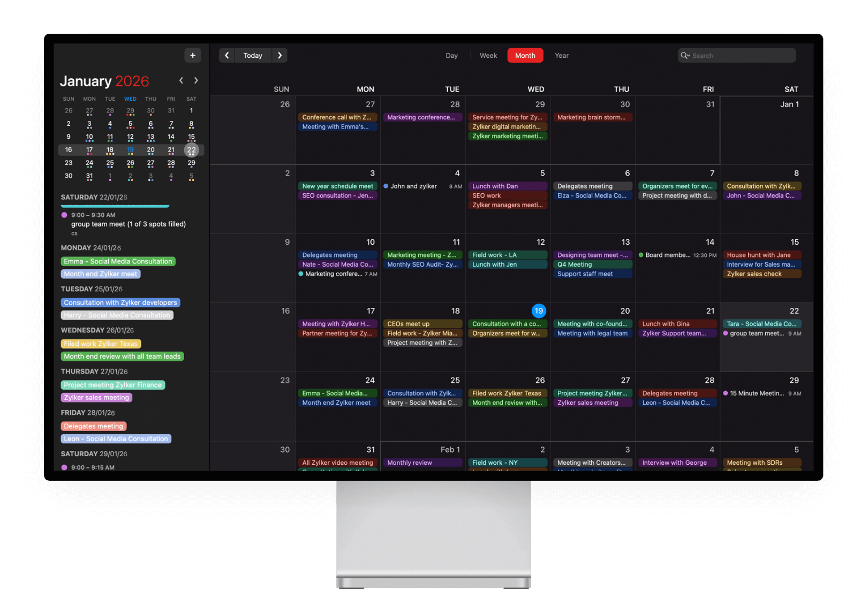Open 'Zylker digital marketin...' event

pyautogui.click(x=508, y=127)
